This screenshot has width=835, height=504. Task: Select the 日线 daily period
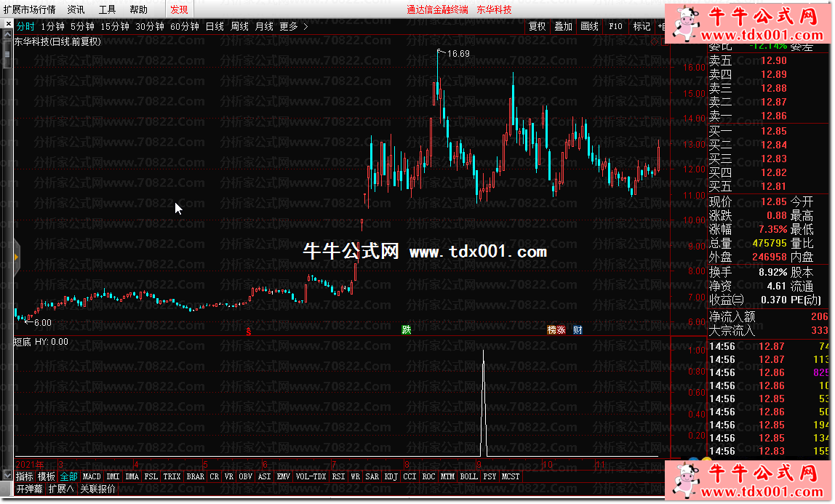tap(215, 26)
